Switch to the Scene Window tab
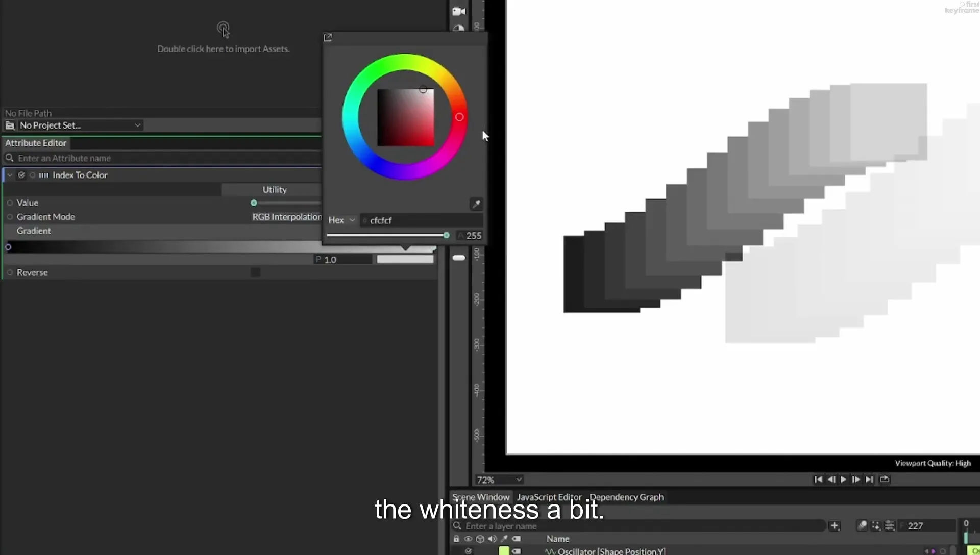The height and width of the screenshot is (555, 980). (481, 497)
